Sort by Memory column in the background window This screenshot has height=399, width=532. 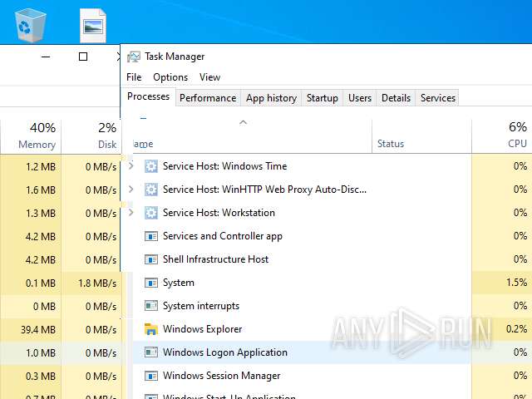(x=31, y=136)
